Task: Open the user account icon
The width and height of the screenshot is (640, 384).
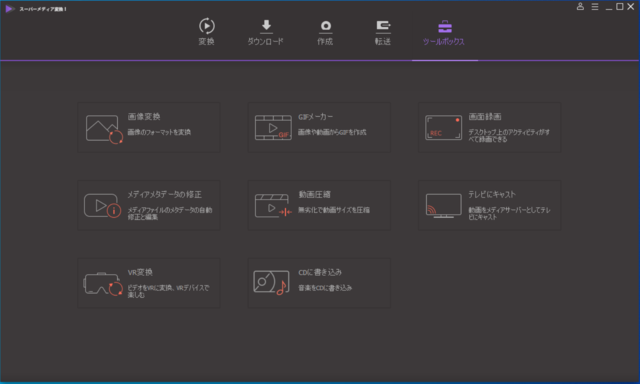Action: [x=580, y=7]
